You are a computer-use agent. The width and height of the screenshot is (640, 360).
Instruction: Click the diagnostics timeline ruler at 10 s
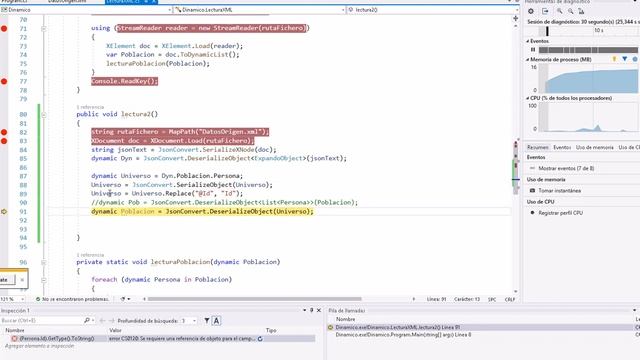coord(598,31)
